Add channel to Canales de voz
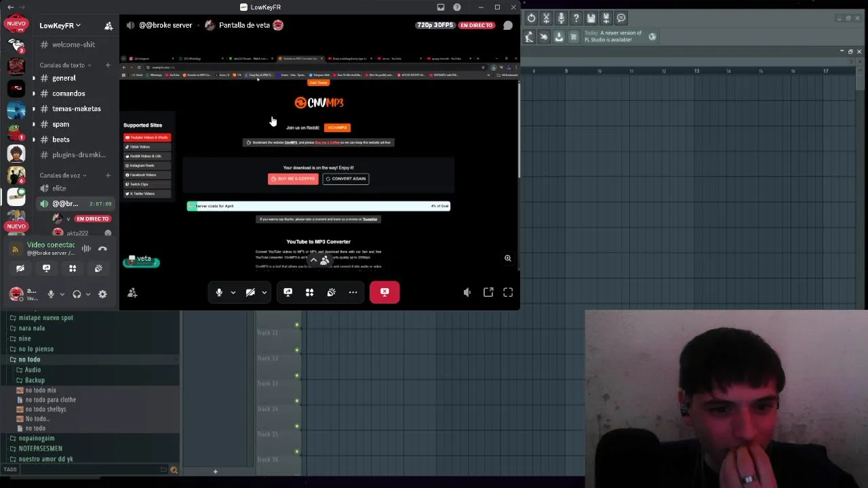The width and height of the screenshot is (868, 488). click(108, 176)
